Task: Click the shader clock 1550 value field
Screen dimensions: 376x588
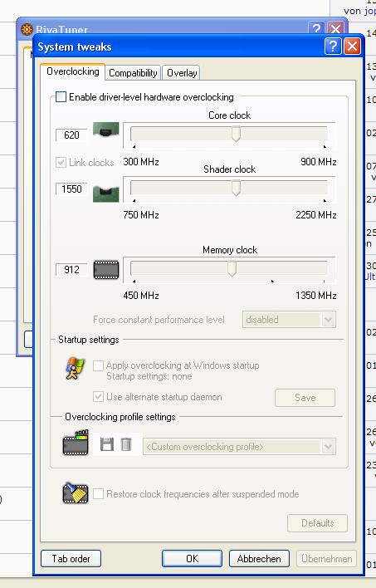Action: (71, 189)
